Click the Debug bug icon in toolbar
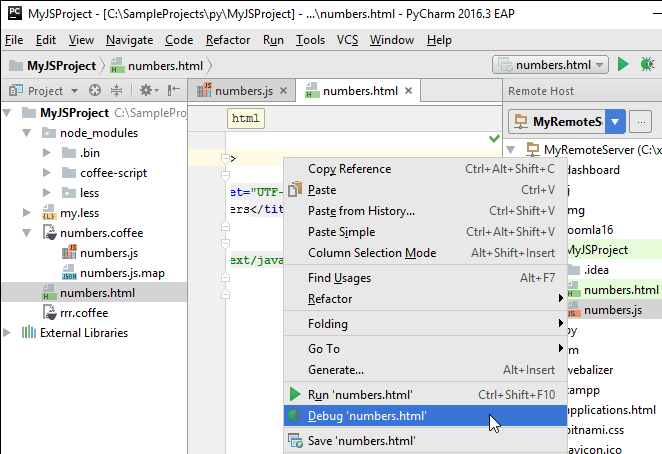Image resolution: width=662 pixels, height=454 pixels. coord(647,65)
